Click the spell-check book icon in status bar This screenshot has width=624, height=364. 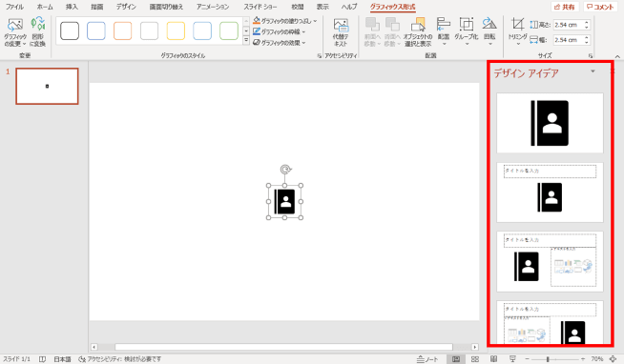coord(42,359)
